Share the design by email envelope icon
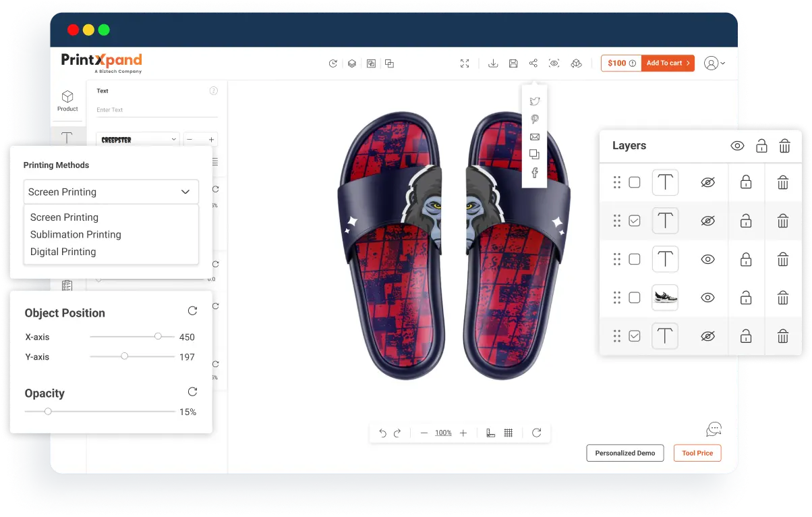Image resolution: width=812 pixels, height=517 pixels. coord(535,137)
